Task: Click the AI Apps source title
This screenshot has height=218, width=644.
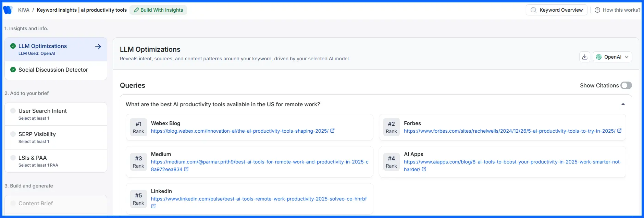Action: [x=413, y=154]
